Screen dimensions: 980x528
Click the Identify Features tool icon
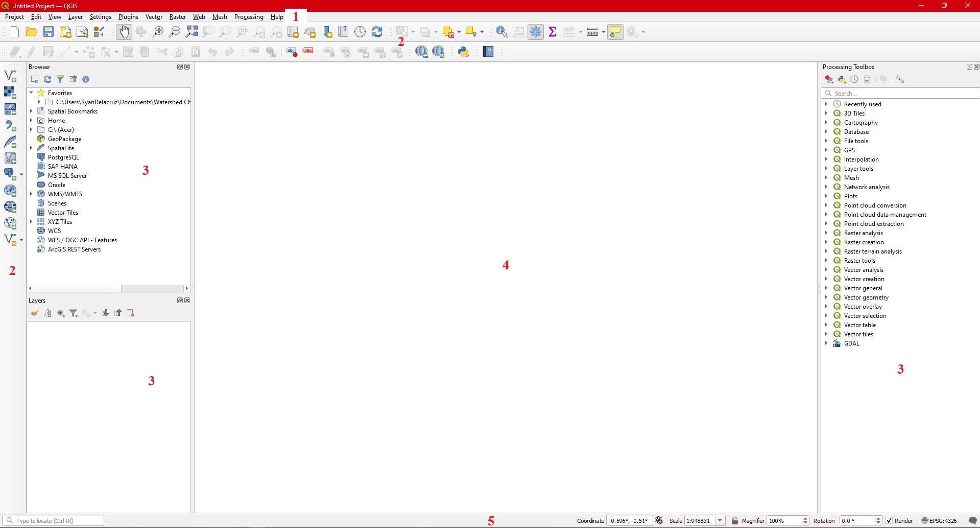click(x=501, y=32)
